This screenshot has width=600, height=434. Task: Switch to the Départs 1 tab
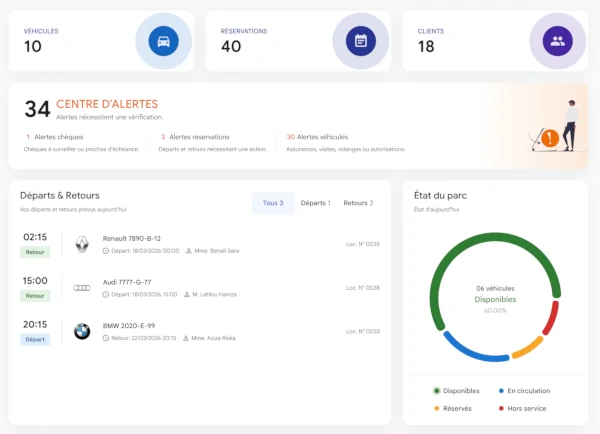point(315,203)
